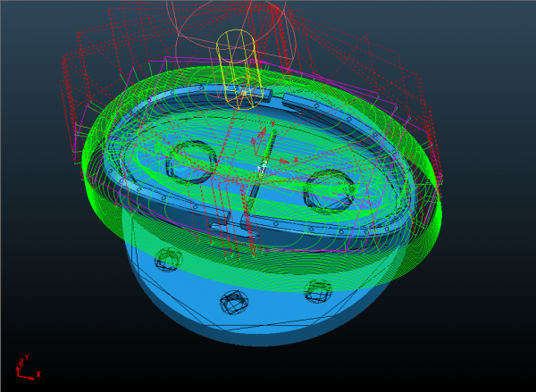Click the X label of the corner triad

[x=38, y=374]
